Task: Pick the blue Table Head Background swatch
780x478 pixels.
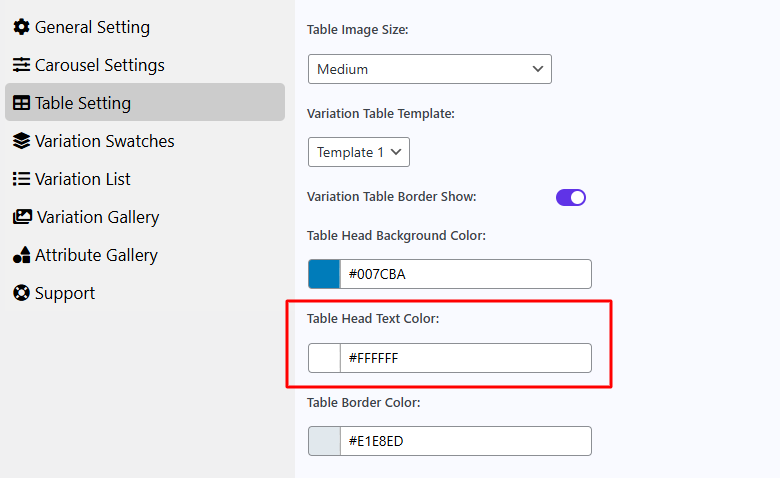Action: 324,274
